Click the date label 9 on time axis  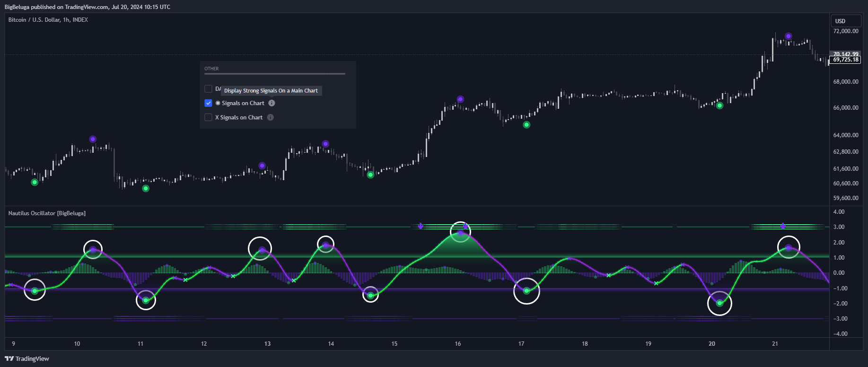(14, 344)
